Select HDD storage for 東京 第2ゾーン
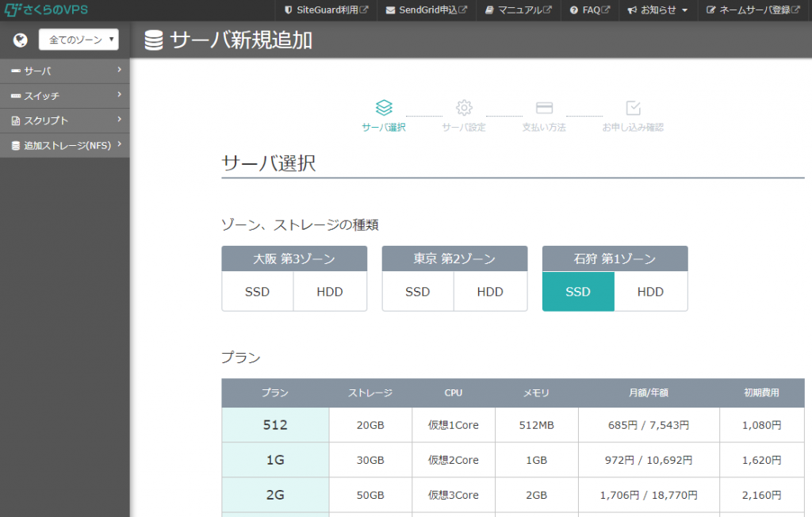This screenshot has width=812, height=517. [x=490, y=291]
